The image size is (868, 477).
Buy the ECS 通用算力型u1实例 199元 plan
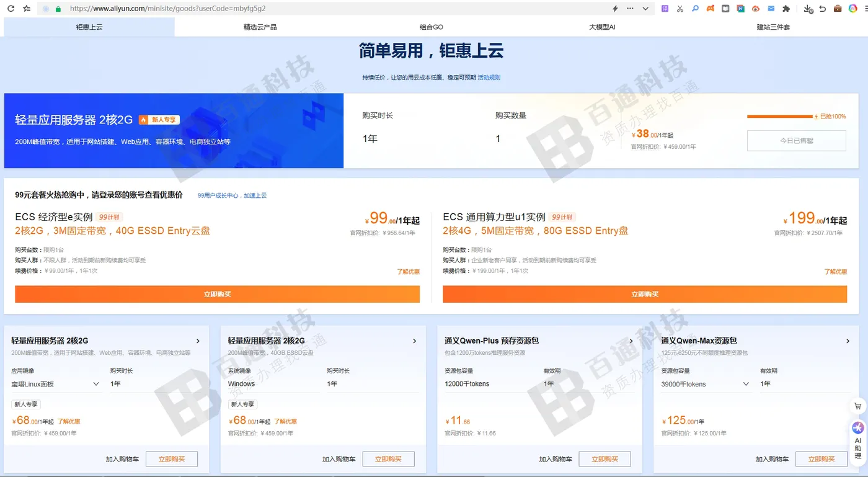pos(645,294)
